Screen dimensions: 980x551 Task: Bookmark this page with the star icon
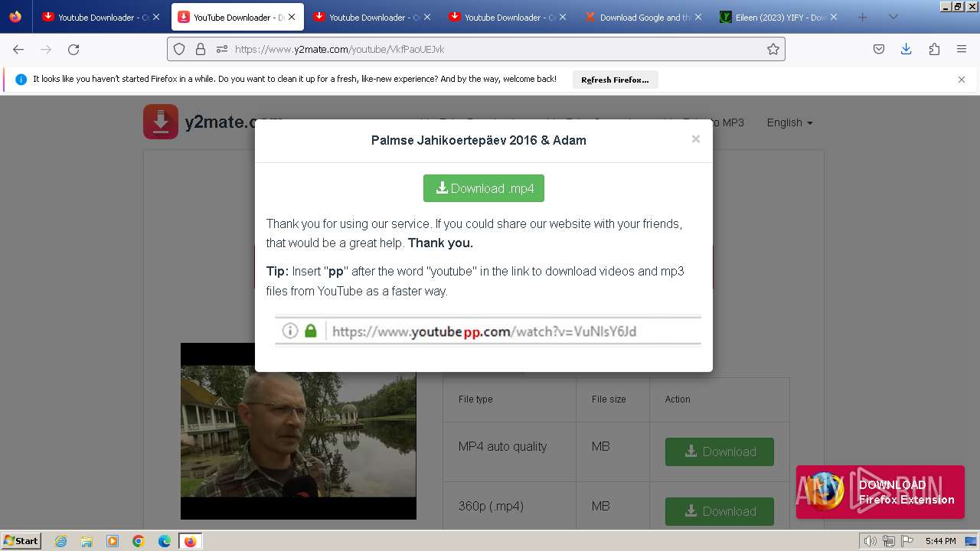coord(773,49)
